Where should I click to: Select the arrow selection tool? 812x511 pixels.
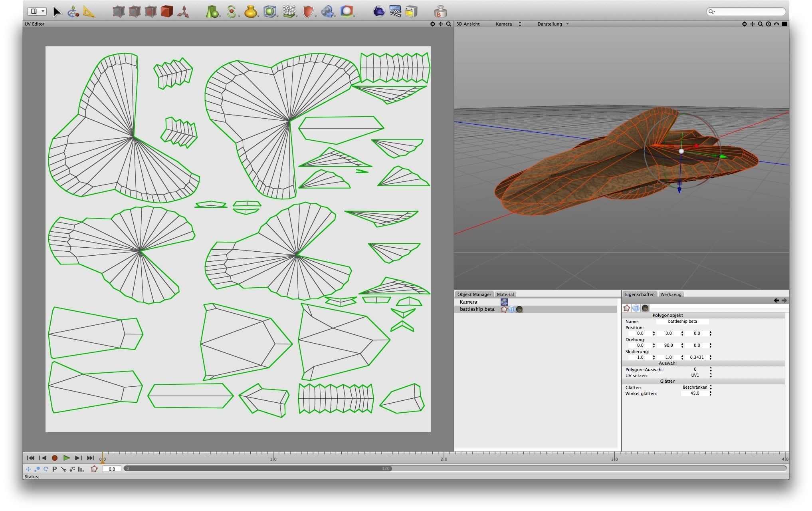57,12
